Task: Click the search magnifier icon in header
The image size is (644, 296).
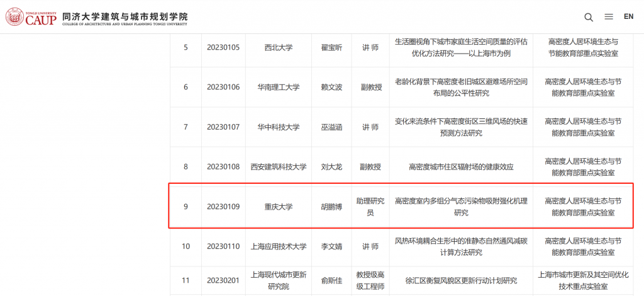Action: (589, 17)
